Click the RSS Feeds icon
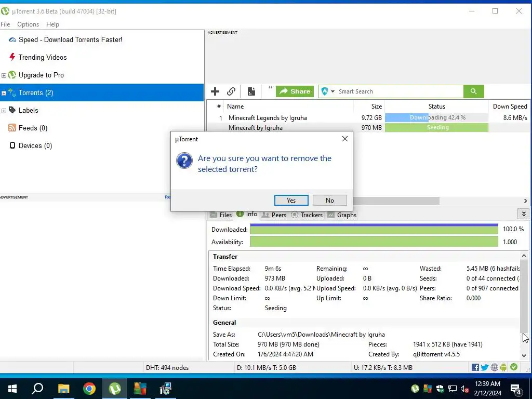Image resolution: width=532 pixels, height=399 pixels. coord(12,128)
